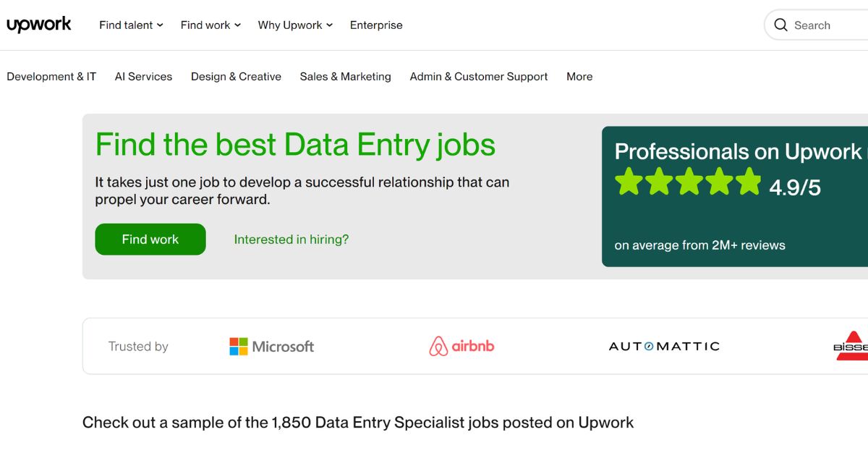The image size is (868, 456).
Task: Open the Interested in hiring link
Action: click(291, 239)
